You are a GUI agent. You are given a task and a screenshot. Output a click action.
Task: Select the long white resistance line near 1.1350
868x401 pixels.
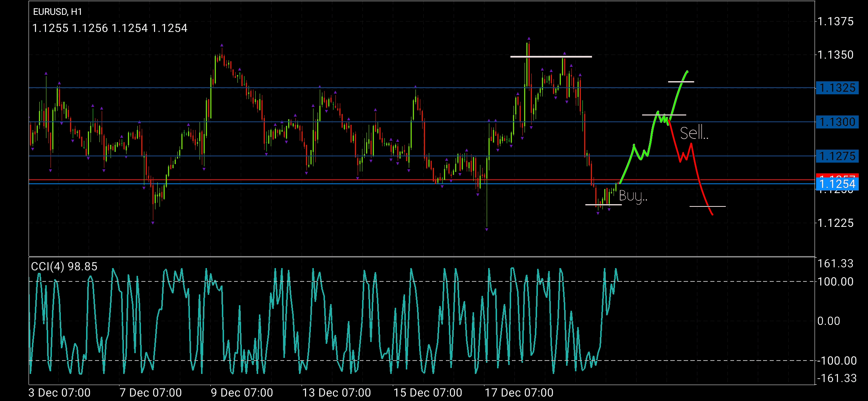pos(551,57)
